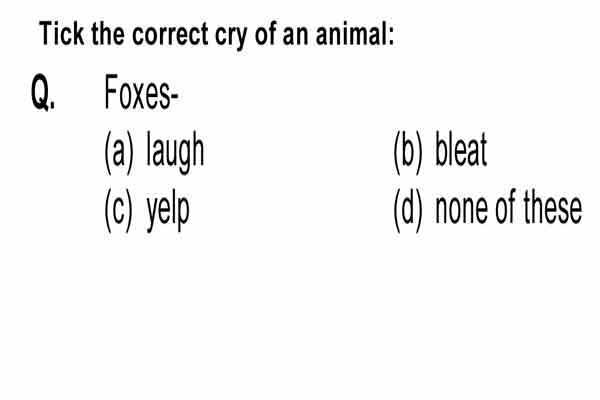600x400 pixels.
Task: Click the hyphen after Foxes
Action: (174, 97)
